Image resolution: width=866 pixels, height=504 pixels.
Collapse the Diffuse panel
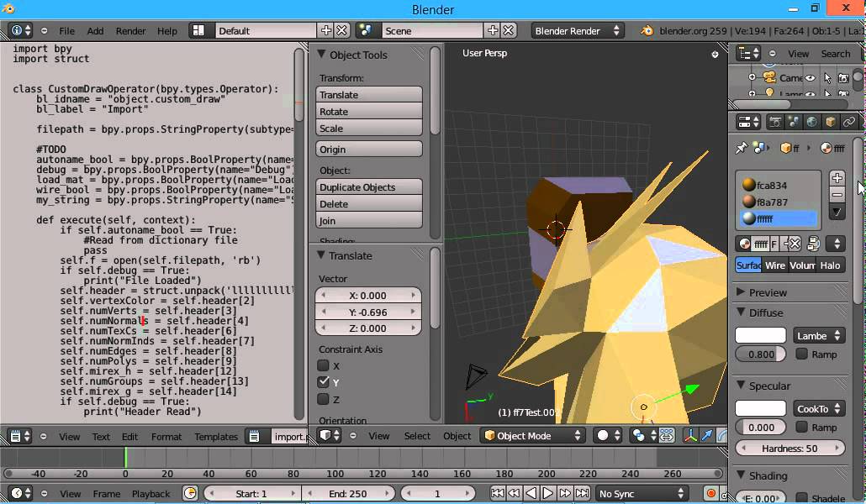coord(741,312)
